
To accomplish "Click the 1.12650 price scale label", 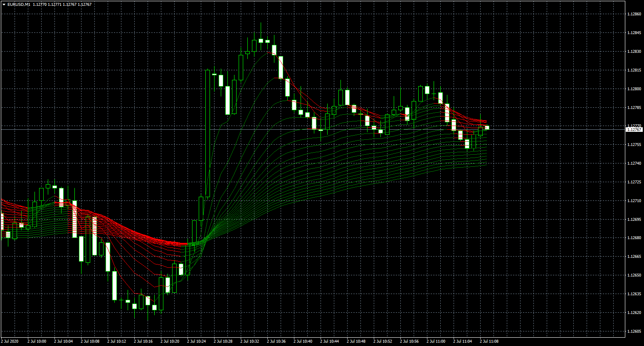I will (634, 275).
